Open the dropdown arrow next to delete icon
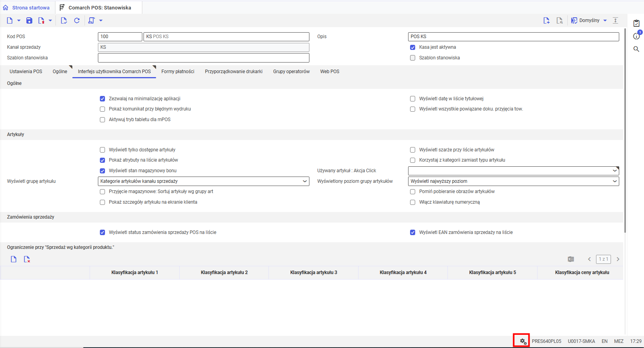This screenshot has width=644, height=348. tap(50, 20)
